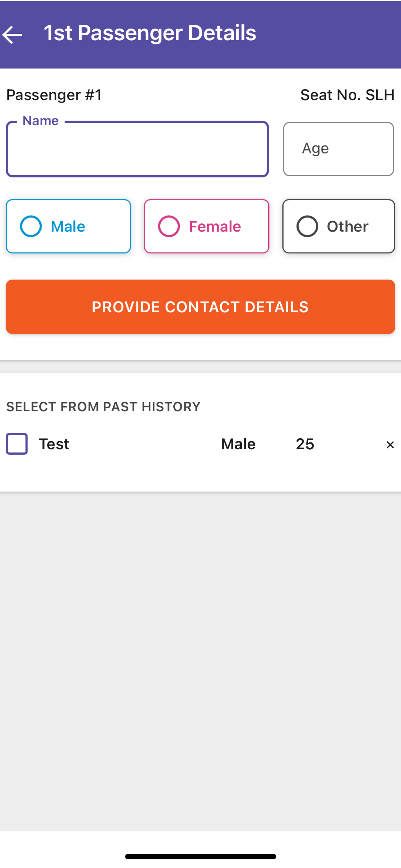Tap the Passenger #1 label
The width and height of the screenshot is (401, 868).
54,95
